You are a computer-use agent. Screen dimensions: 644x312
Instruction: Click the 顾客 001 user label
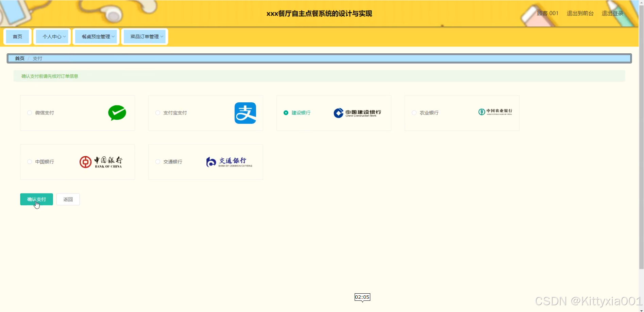click(547, 13)
